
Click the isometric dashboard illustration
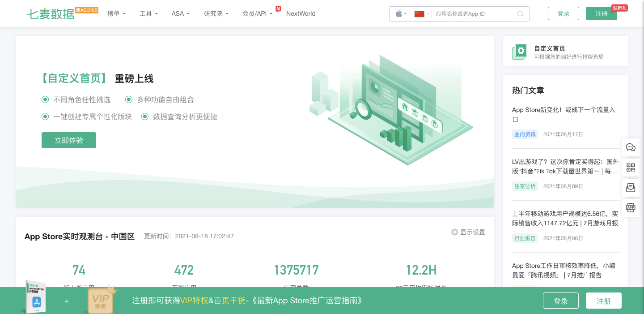pos(390,110)
